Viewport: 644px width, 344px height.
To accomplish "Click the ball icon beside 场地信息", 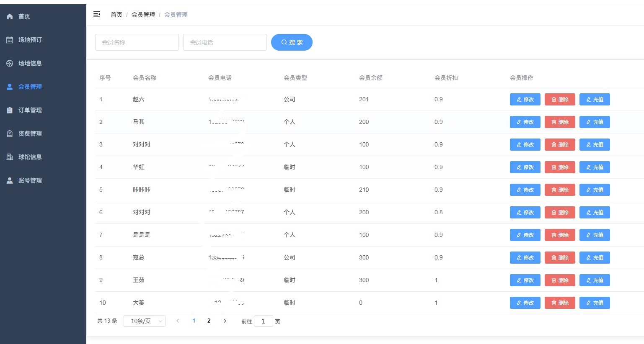I will point(10,63).
